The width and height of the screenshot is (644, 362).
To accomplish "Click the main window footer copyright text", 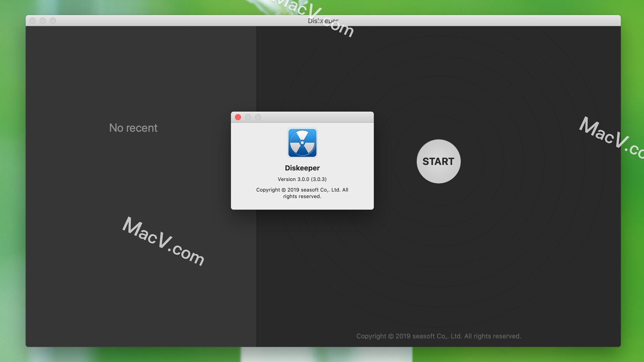I will [x=439, y=336].
